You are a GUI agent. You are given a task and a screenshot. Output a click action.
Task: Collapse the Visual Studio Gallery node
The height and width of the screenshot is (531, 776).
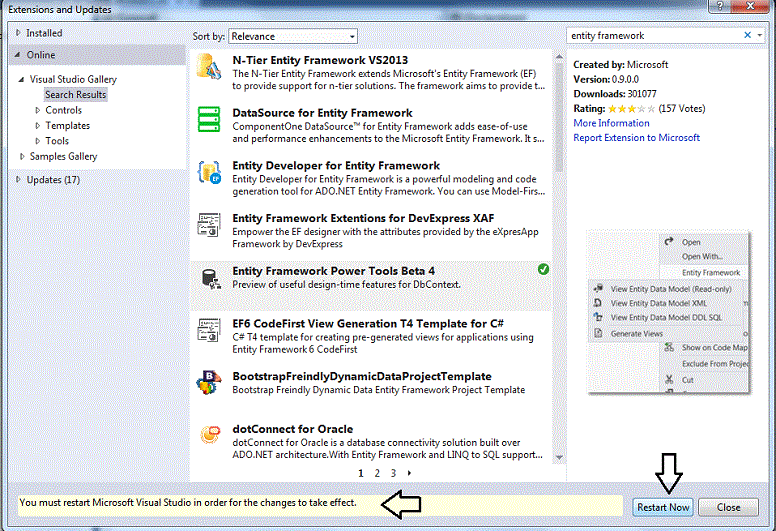click(21, 79)
